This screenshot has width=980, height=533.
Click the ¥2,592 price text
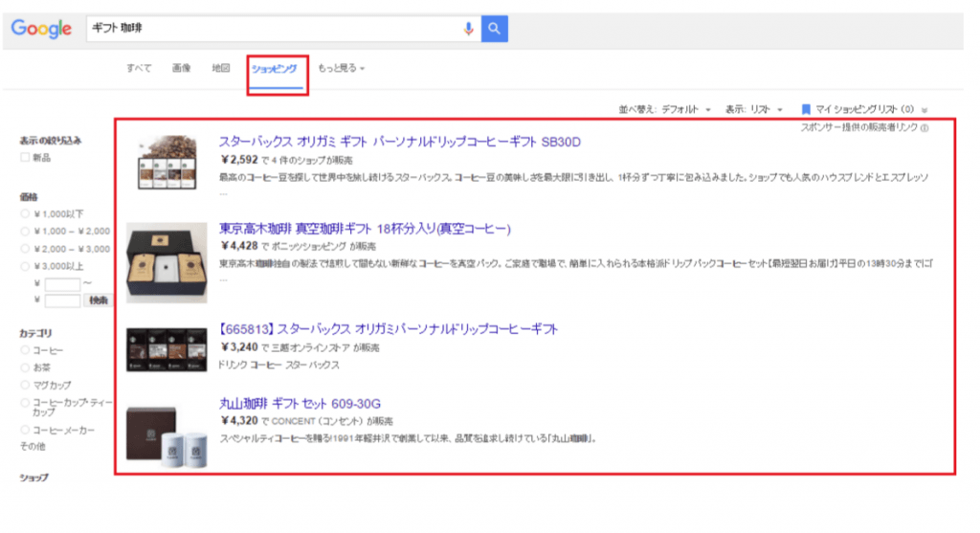pyautogui.click(x=239, y=160)
